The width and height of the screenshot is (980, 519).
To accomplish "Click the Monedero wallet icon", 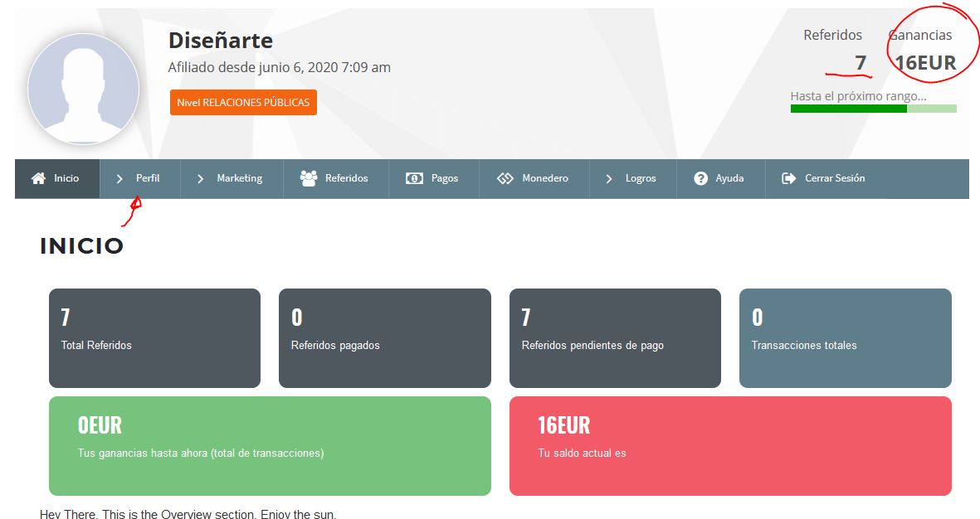I will [x=505, y=178].
